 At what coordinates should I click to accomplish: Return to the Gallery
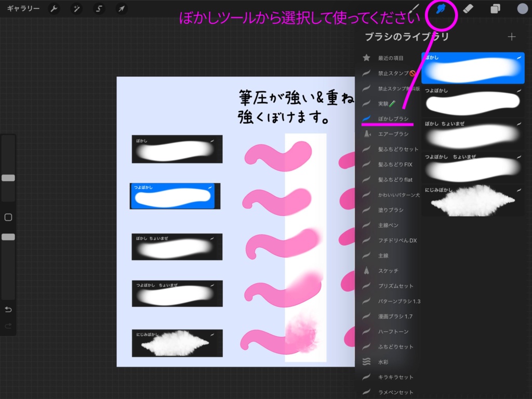click(24, 8)
